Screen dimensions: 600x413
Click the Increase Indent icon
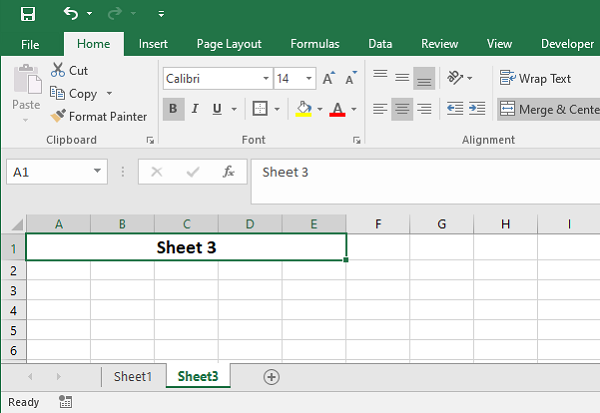(477, 109)
